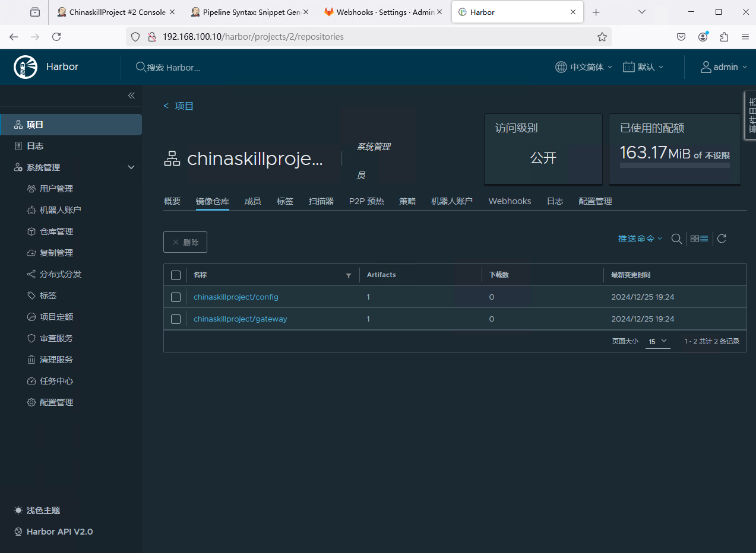Bookmark this page with the star icon
The width and height of the screenshot is (756, 553).
pyautogui.click(x=602, y=37)
